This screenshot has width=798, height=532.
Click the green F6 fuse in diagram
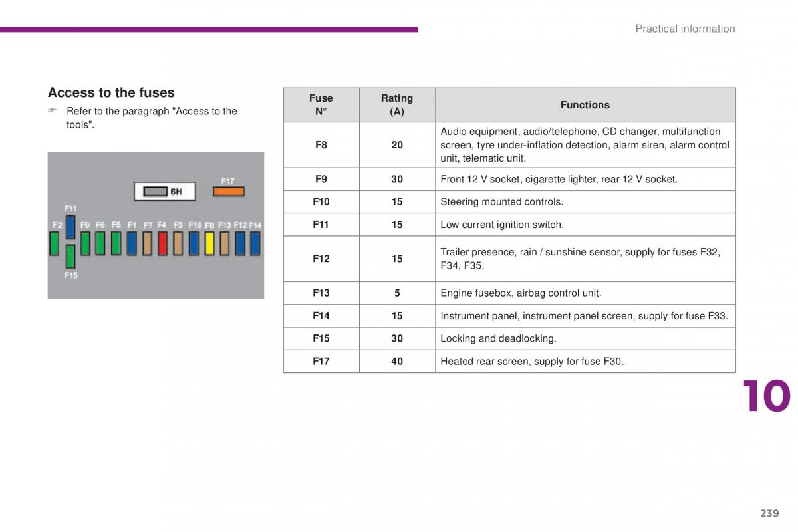click(100, 243)
